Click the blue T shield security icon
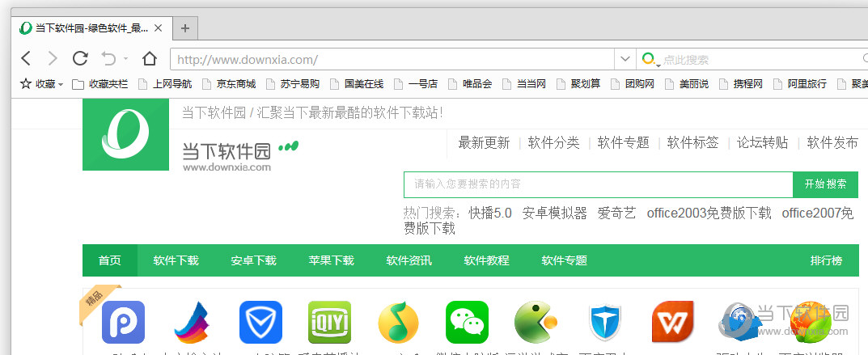 605,322
